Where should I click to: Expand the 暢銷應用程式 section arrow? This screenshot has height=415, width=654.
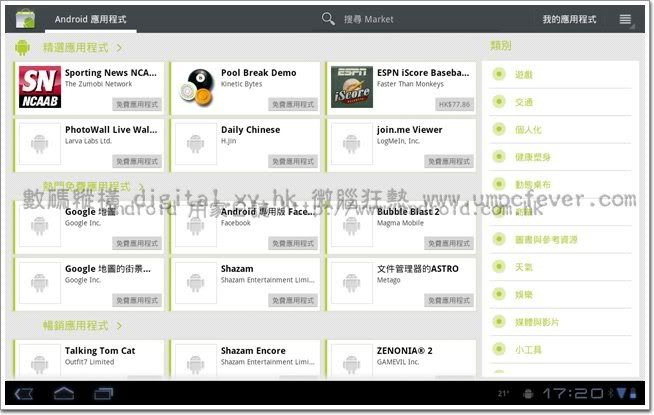(120, 326)
